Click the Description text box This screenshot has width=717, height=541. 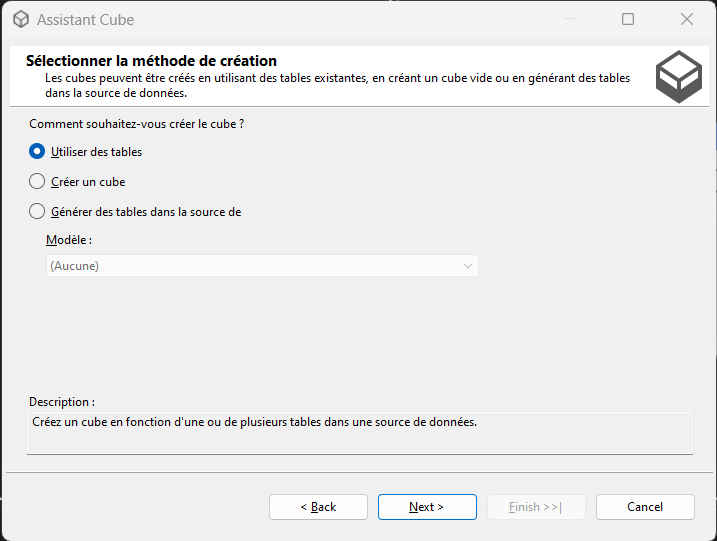(360, 433)
